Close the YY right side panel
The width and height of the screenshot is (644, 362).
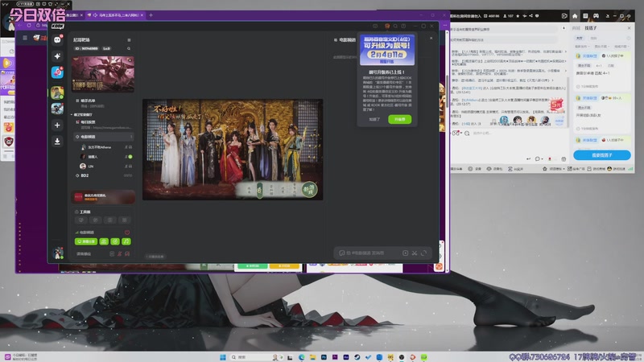click(x=629, y=28)
